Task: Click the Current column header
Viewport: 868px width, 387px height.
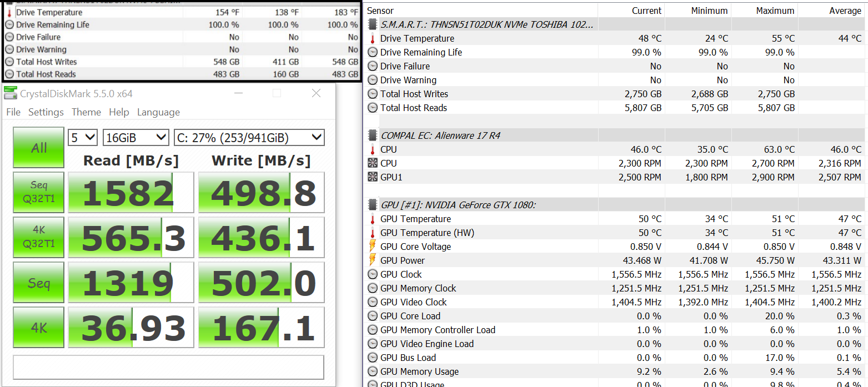Action: pyautogui.click(x=646, y=11)
